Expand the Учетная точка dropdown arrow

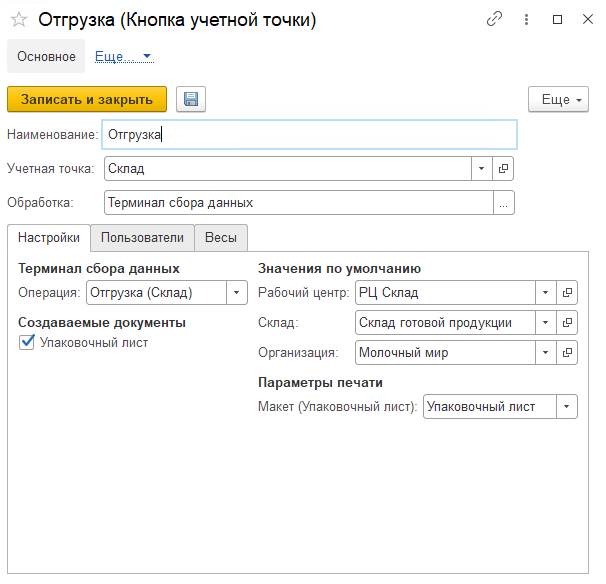[x=482, y=169]
